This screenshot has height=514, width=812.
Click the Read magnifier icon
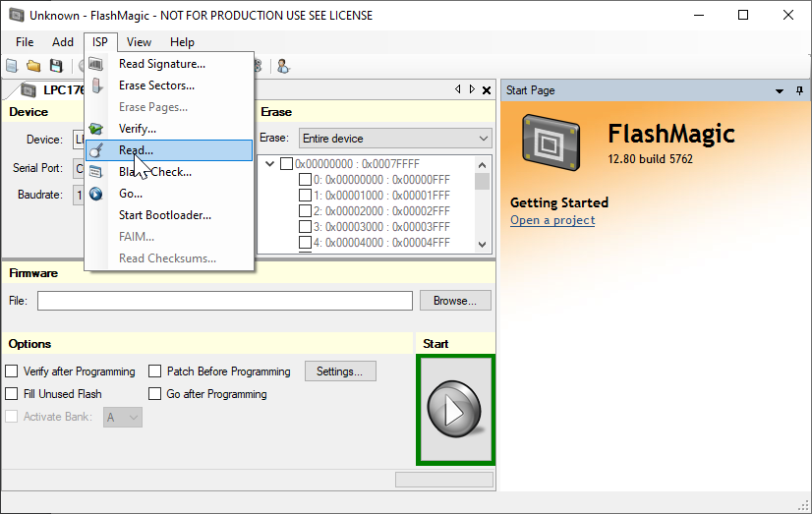[96, 150]
